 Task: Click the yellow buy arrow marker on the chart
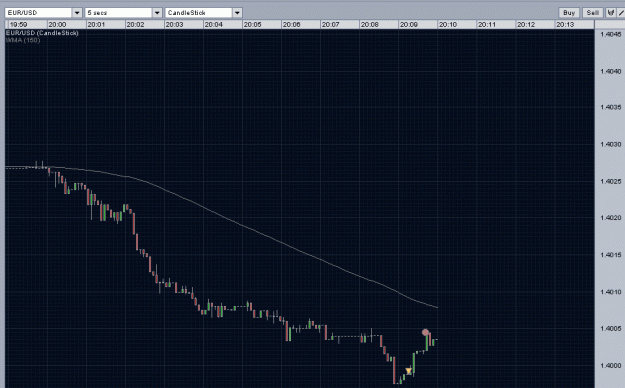pyautogui.click(x=409, y=371)
